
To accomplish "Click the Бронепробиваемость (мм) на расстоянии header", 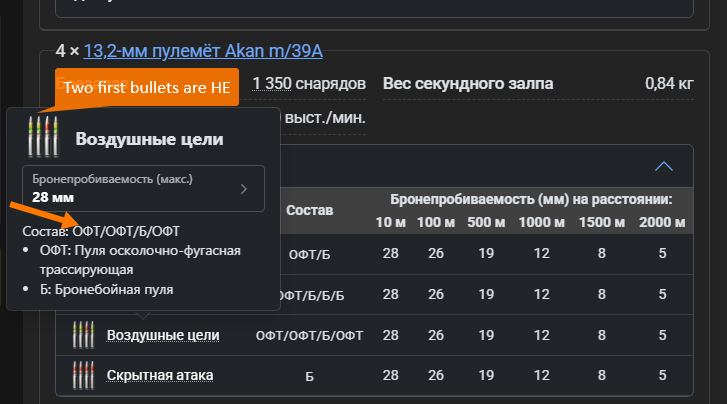I will [x=530, y=200].
